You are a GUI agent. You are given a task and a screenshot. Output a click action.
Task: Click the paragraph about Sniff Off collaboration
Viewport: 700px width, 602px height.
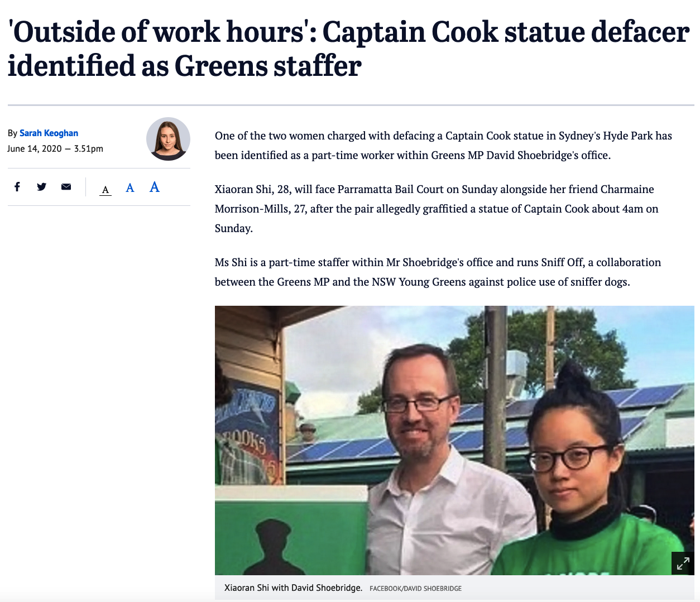[438, 272]
